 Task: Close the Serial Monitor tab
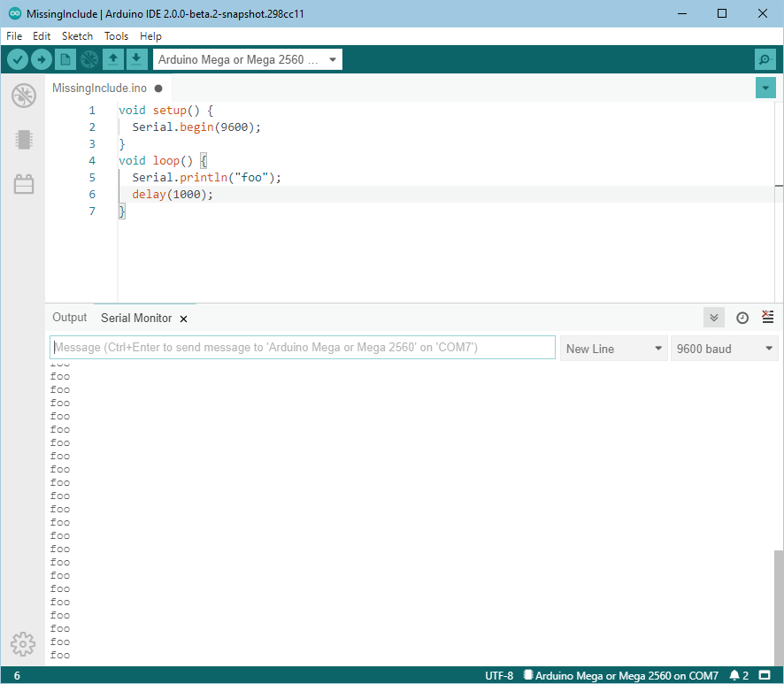183,319
